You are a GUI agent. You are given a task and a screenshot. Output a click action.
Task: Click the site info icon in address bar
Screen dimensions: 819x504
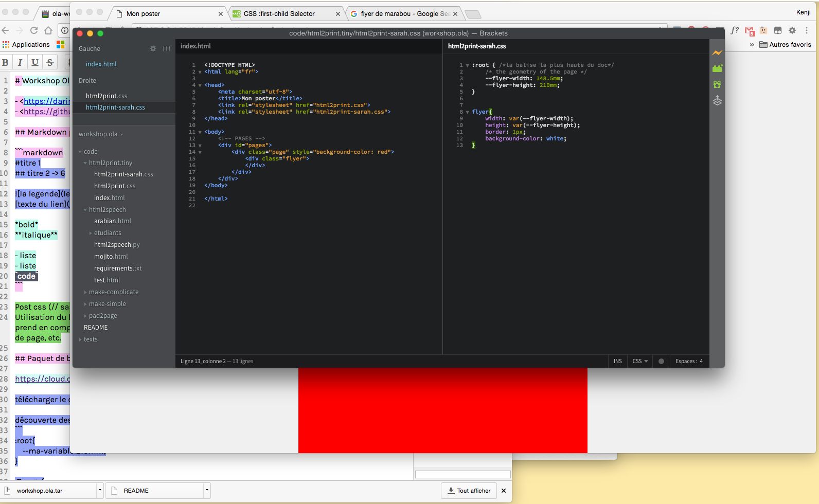coord(65,30)
